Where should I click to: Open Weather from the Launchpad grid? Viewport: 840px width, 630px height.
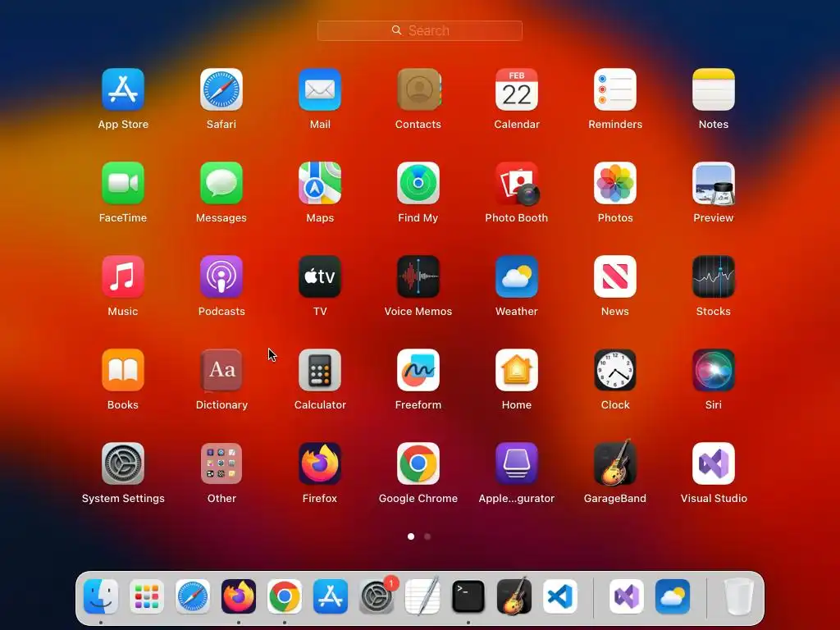pyautogui.click(x=517, y=276)
